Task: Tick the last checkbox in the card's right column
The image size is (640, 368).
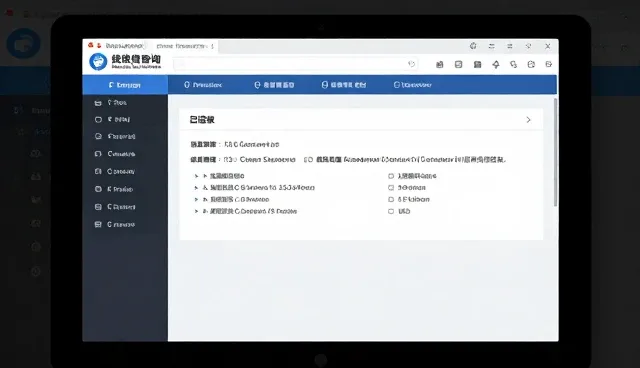Action: point(391,211)
